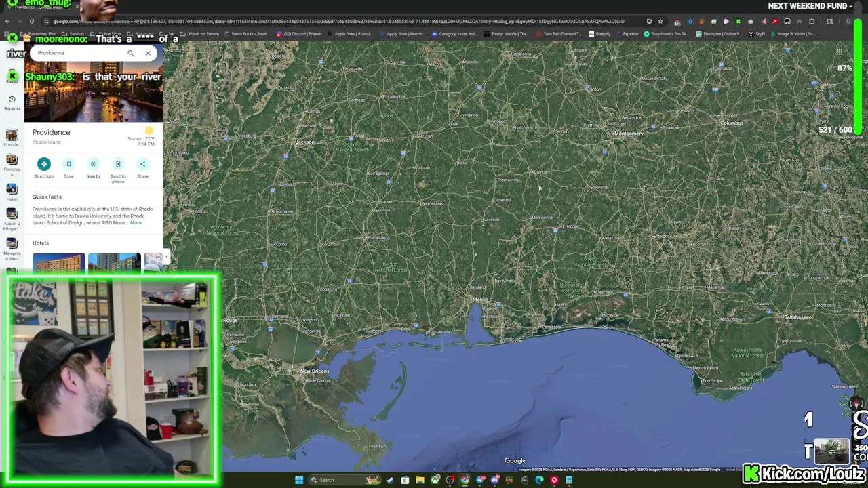Click the Tallahassee label on map
This screenshot has height=488, width=868.
pyautogui.click(x=797, y=317)
